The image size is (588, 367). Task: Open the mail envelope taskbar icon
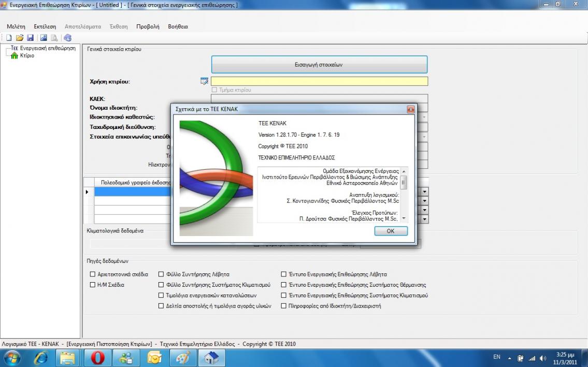coord(154,358)
